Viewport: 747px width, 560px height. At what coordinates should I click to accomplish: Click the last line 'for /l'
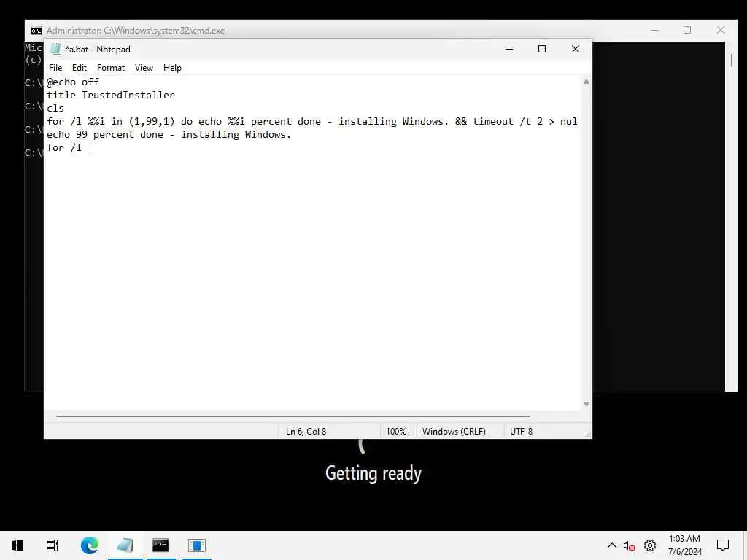64,147
